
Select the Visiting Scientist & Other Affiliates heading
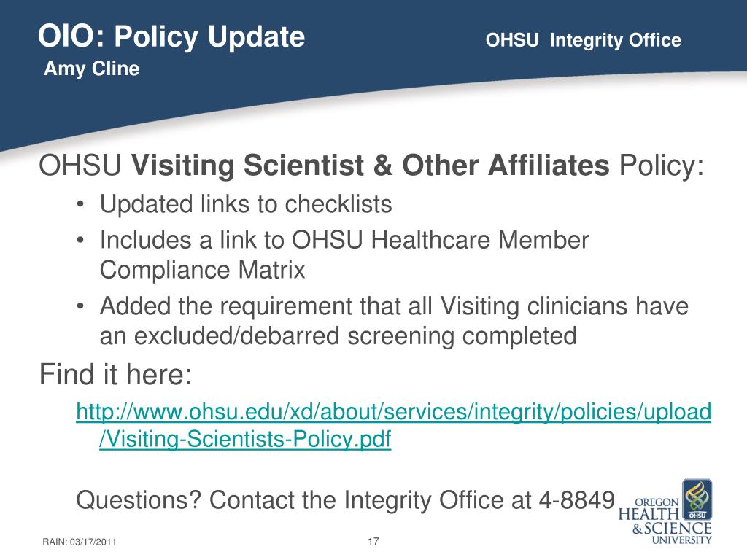pyautogui.click(x=370, y=166)
